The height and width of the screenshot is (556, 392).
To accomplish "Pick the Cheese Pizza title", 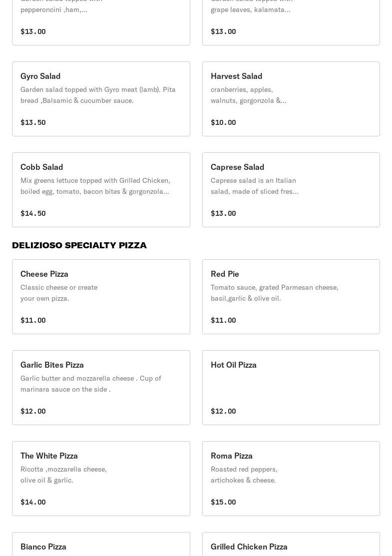I will (44, 274).
